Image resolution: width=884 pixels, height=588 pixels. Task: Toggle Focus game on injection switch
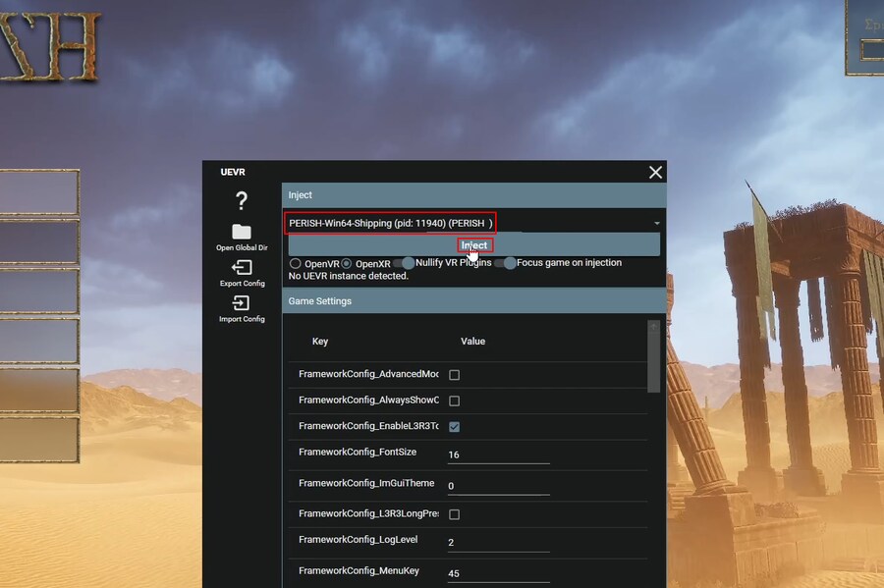[505, 263]
